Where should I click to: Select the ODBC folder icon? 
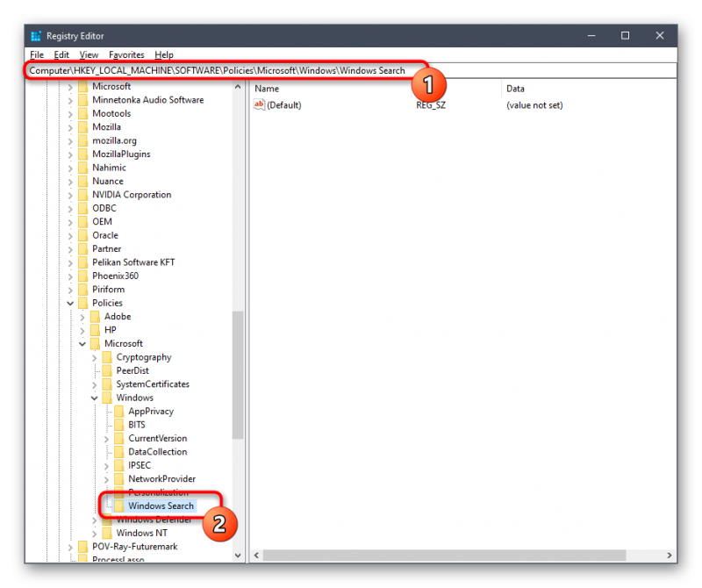point(82,208)
